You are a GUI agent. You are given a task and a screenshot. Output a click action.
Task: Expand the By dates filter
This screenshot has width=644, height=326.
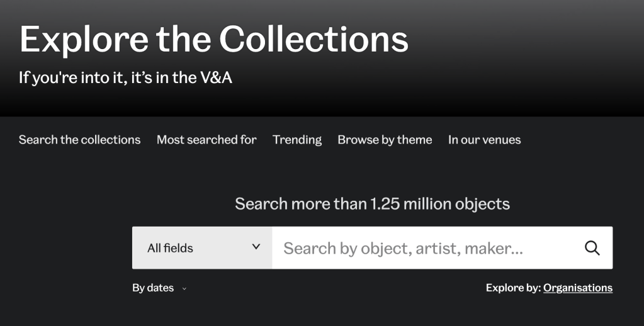click(x=153, y=288)
